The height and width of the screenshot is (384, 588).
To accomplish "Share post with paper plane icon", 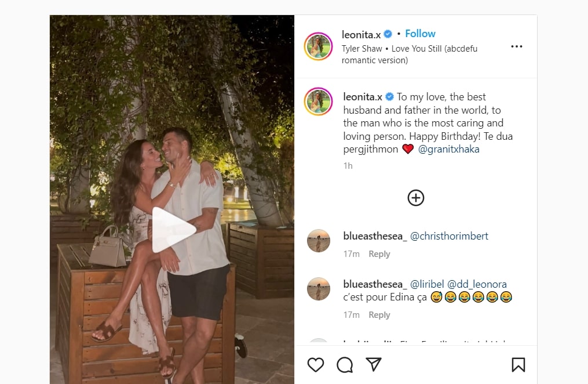I will (374, 364).
